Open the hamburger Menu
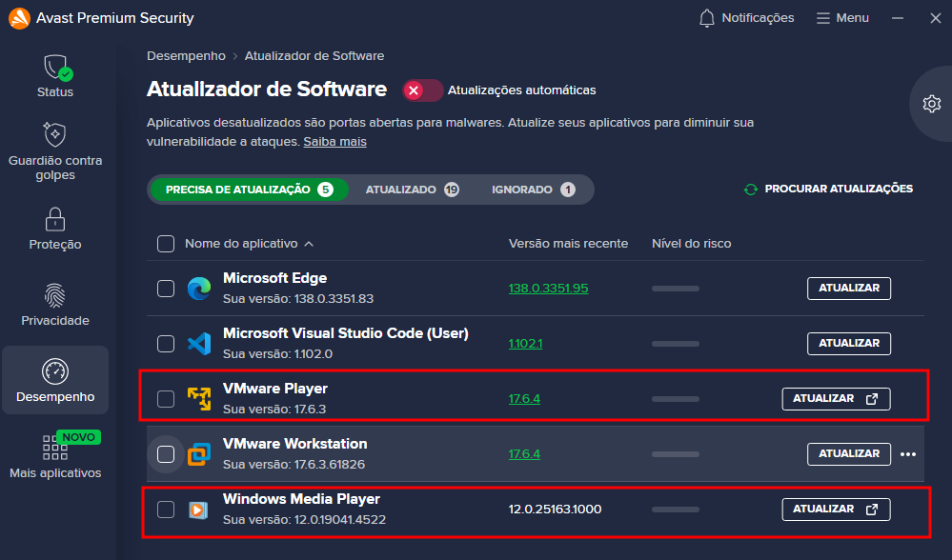952x560 pixels. (842, 18)
